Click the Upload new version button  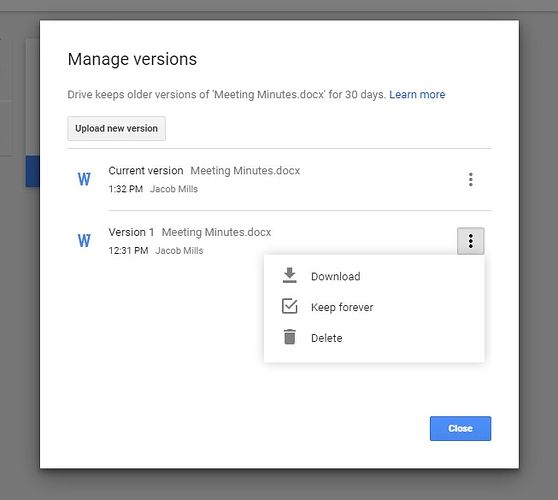click(x=116, y=128)
